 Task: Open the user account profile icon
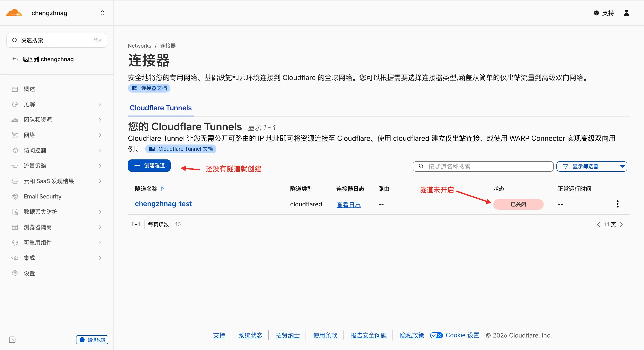click(x=626, y=13)
